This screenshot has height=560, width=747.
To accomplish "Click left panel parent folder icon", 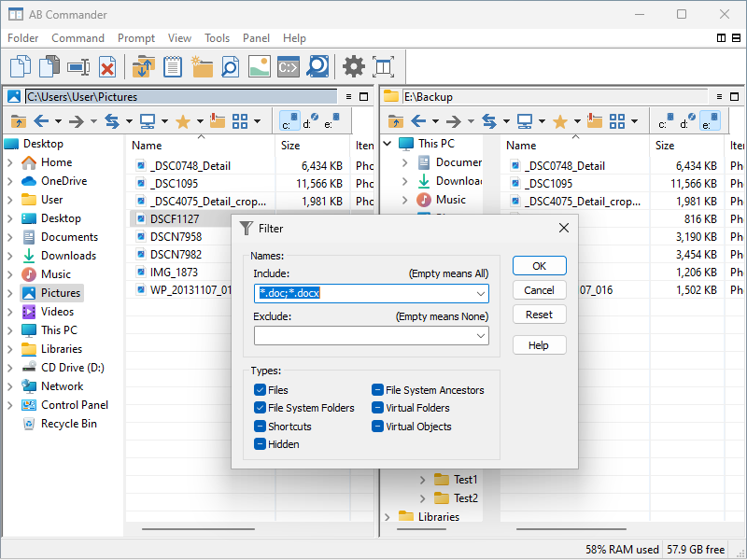I will (19, 121).
